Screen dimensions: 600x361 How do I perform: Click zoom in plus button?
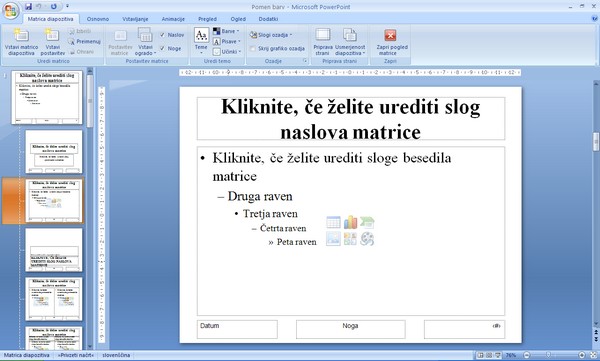point(582,355)
